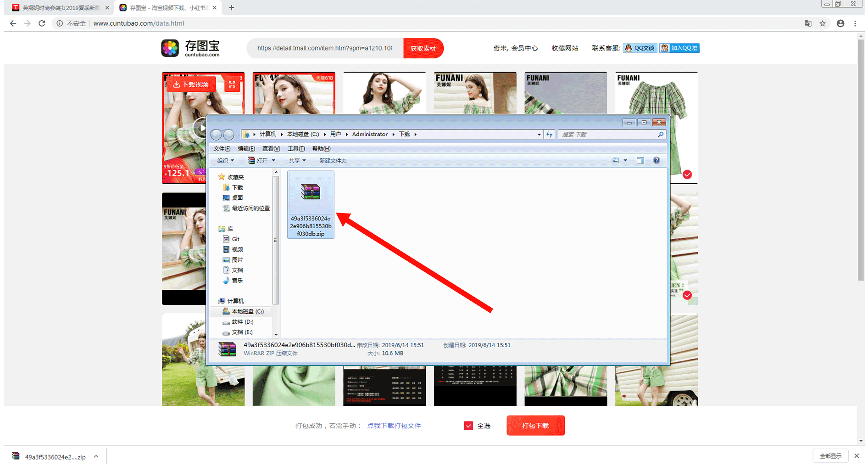Click the browser reload icon
This screenshot has width=868, height=467.
coord(42,23)
